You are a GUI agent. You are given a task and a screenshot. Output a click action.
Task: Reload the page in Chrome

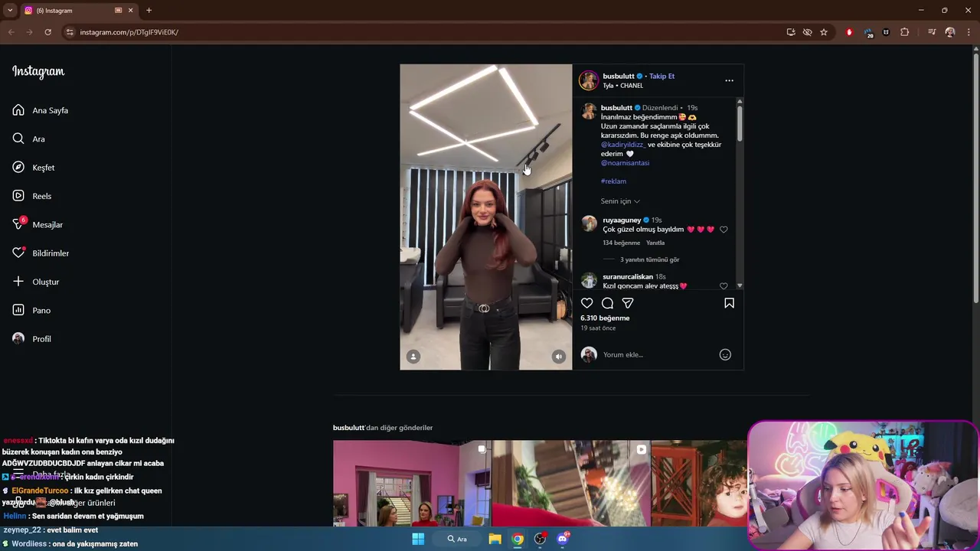tap(47, 32)
